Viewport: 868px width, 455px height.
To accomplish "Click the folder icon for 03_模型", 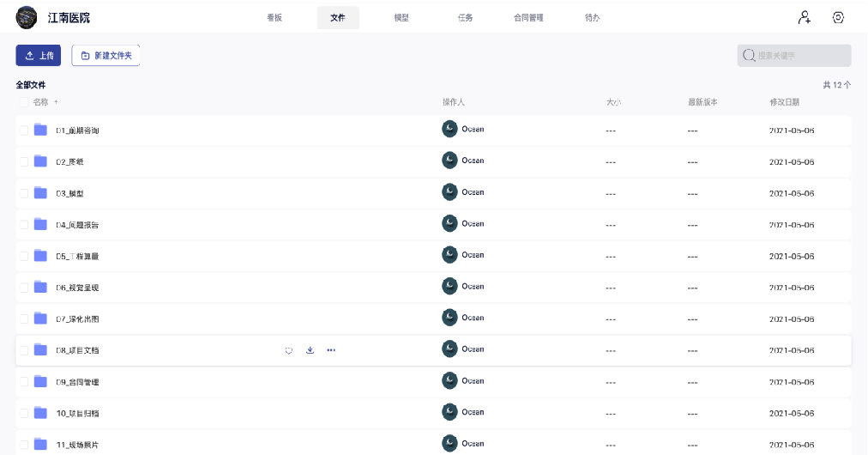I will point(40,193).
